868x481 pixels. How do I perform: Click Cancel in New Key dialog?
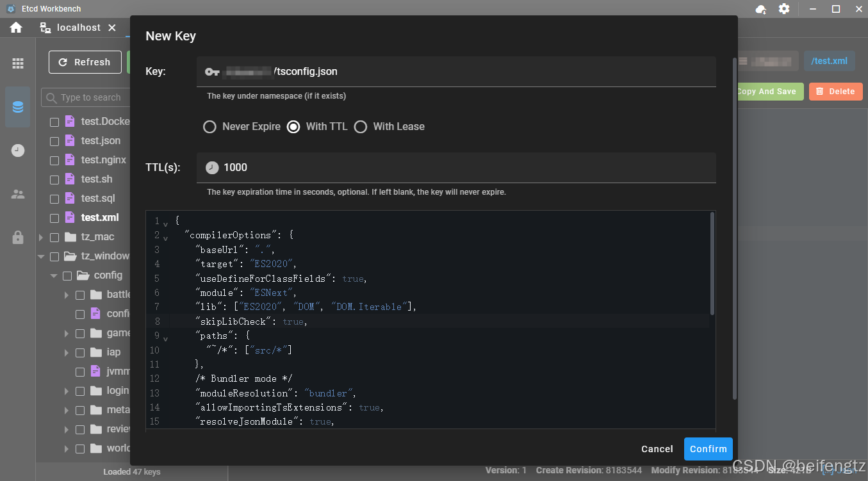(x=657, y=449)
